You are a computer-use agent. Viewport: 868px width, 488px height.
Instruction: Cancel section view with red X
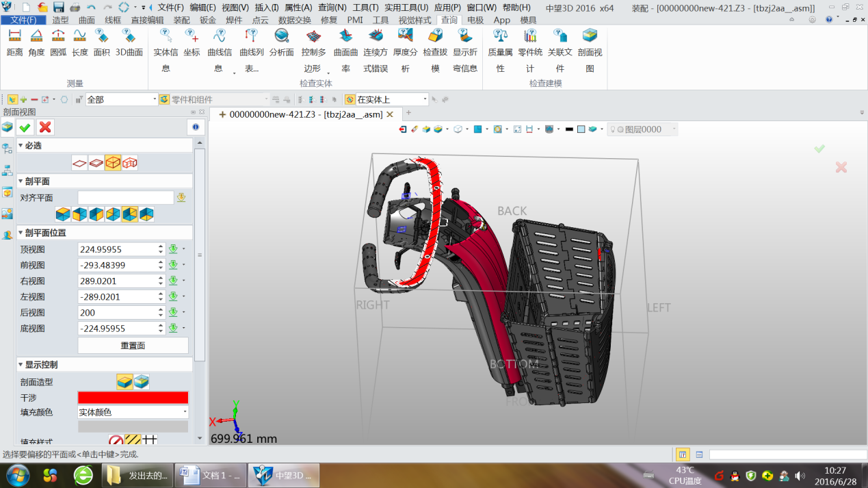click(x=45, y=127)
